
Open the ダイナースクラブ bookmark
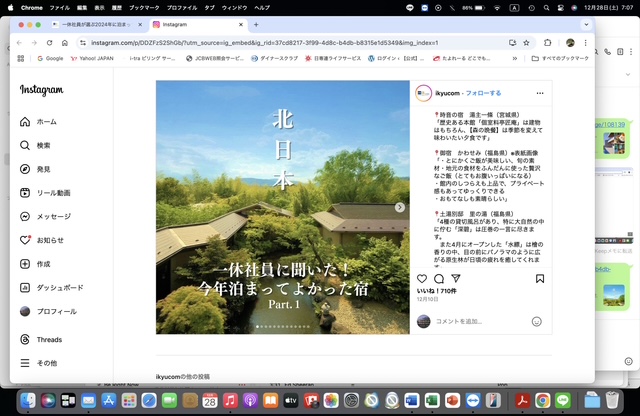pos(274,58)
